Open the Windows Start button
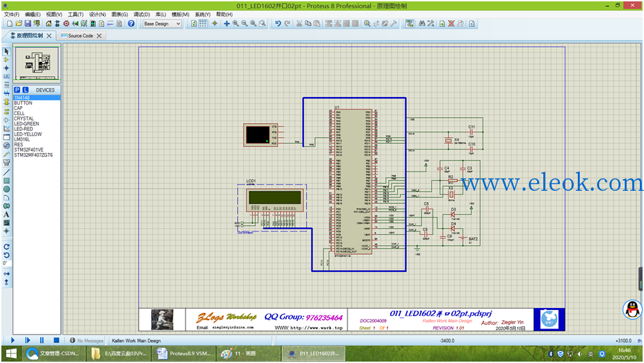The width and height of the screenshot is (644, 363). coord(11,353)
